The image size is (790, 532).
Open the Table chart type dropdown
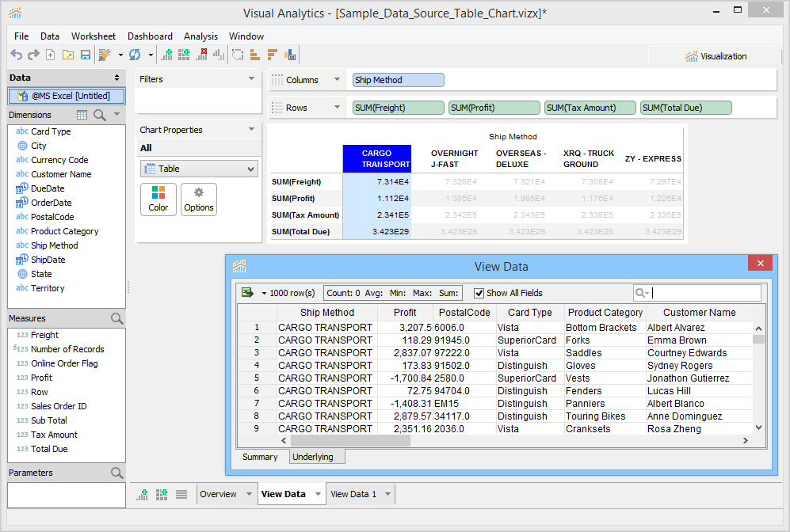(x=252, y=169)
